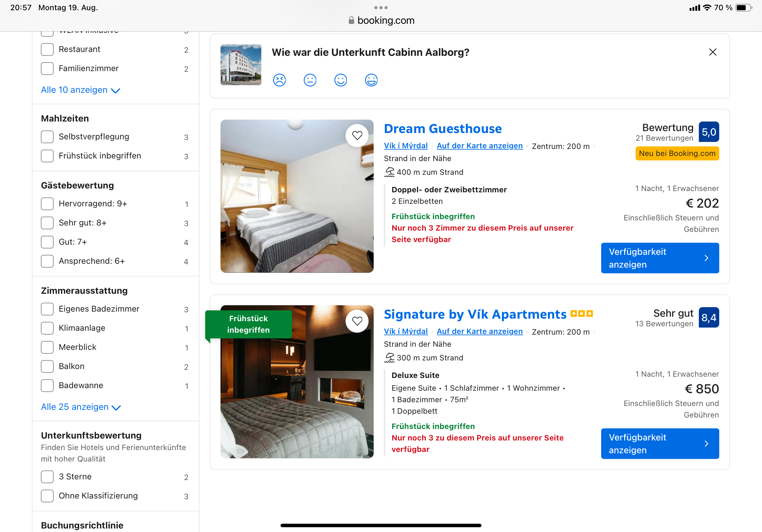
Task: Tap the green Frühstück inbegriffen ribbon
Action: [x=248, y=324]
